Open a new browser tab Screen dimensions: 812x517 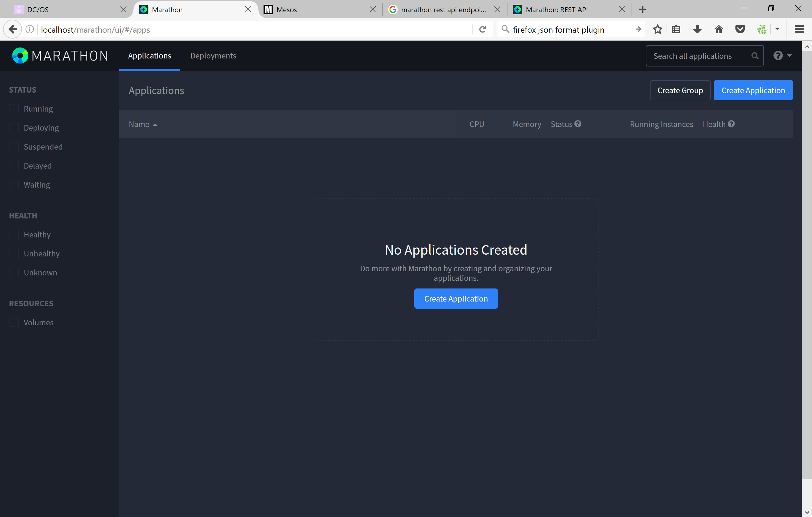point(643,9)
